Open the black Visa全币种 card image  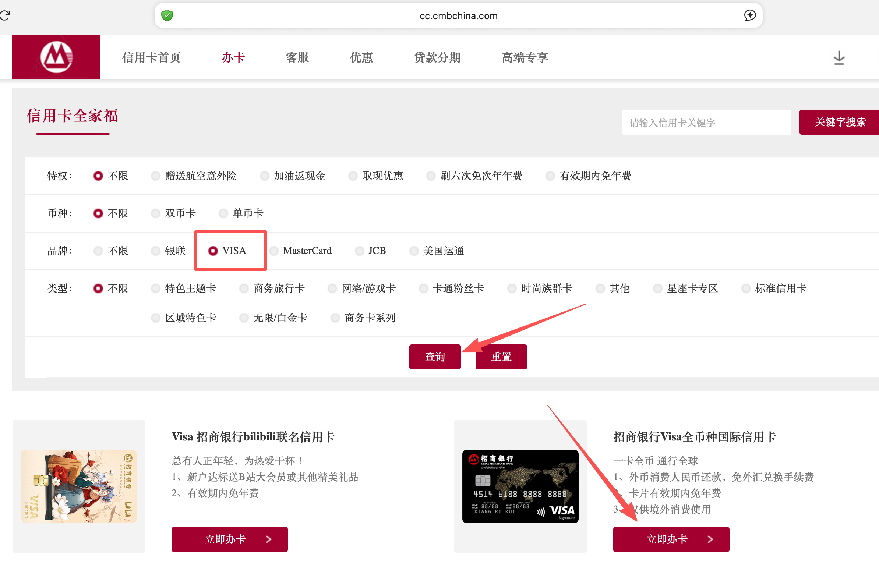(x=520, y=486)
